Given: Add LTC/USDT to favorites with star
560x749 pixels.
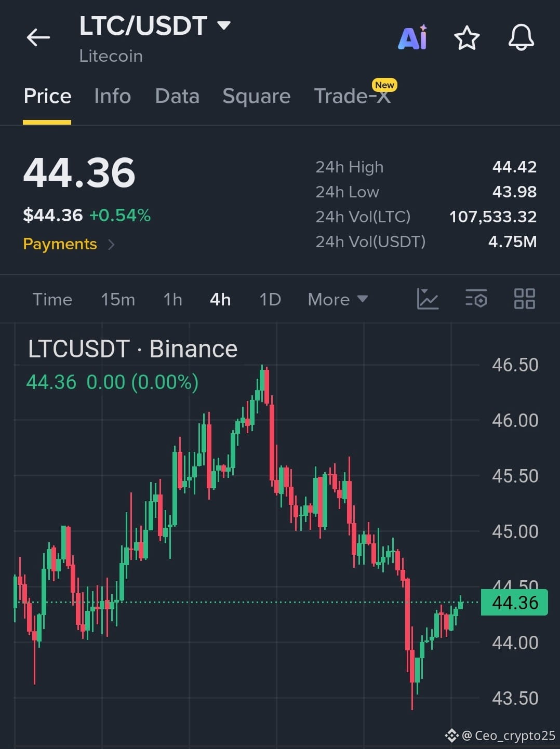Looking at the screenshot, I should tap(466, 38).
